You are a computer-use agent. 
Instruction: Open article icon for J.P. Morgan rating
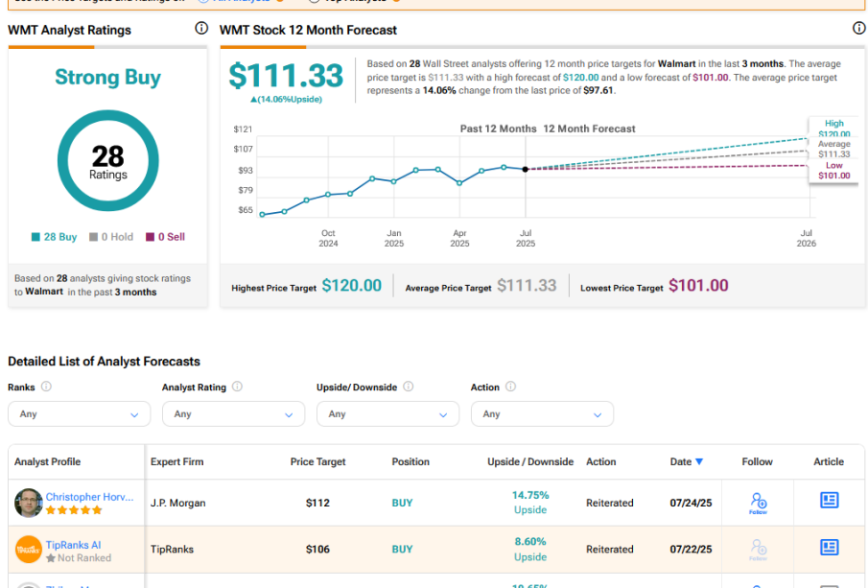[829, 501]
